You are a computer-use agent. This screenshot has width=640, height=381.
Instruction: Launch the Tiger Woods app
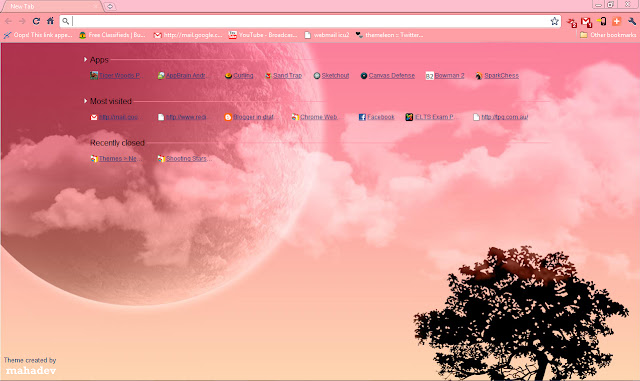(121, 76)
